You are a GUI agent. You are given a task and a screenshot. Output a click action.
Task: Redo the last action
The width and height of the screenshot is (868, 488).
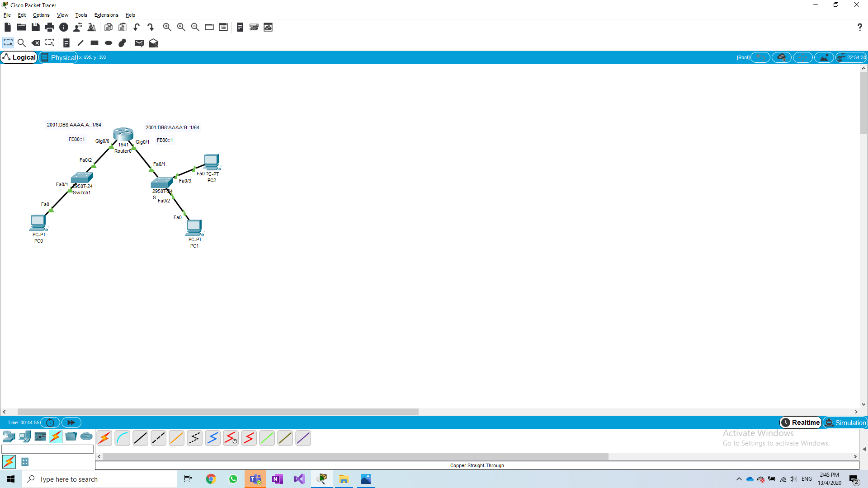pos(151,27)
